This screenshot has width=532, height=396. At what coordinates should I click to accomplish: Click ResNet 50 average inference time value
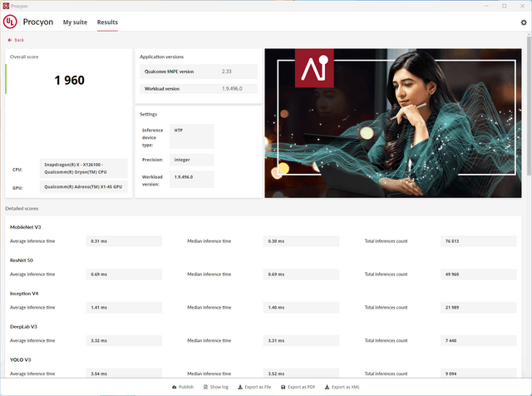124,275
